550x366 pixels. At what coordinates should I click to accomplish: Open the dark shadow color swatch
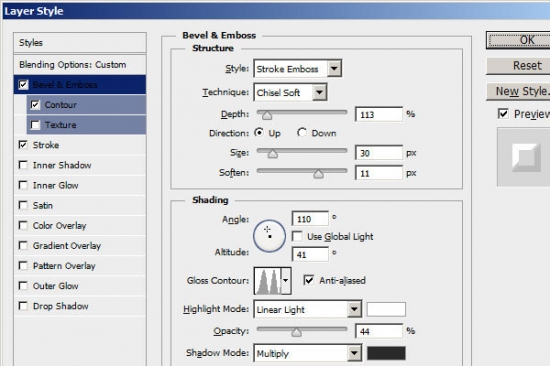(386, 353)
